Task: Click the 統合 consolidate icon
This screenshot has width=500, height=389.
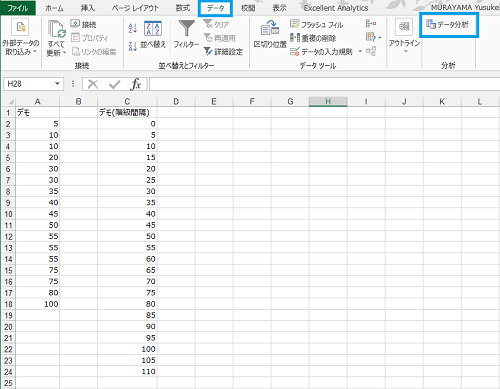Action: [x=371, y=23]
